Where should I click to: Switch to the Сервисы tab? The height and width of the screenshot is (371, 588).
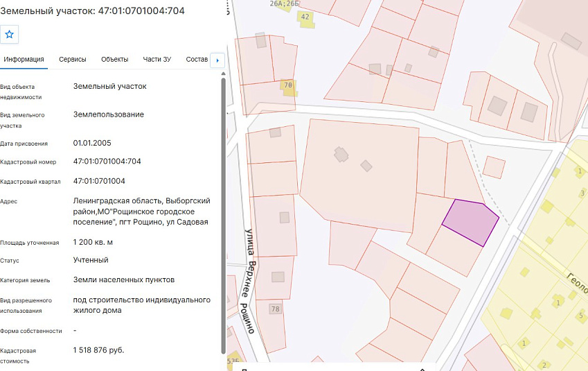click(x=73, y=60)
